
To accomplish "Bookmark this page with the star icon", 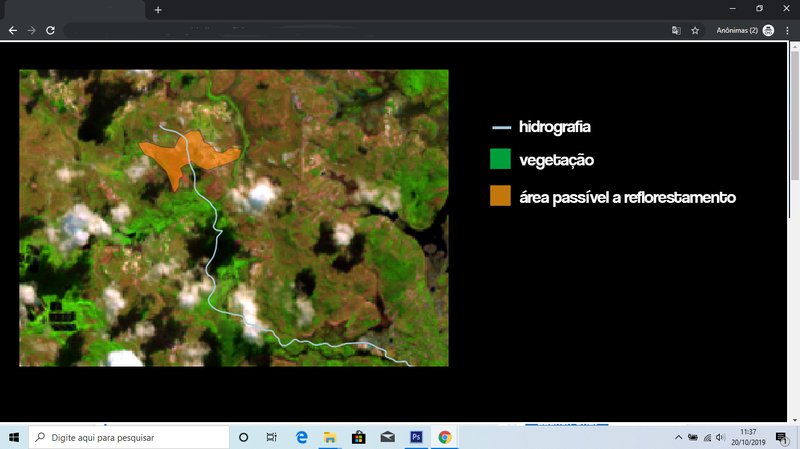I will (695, 30).
